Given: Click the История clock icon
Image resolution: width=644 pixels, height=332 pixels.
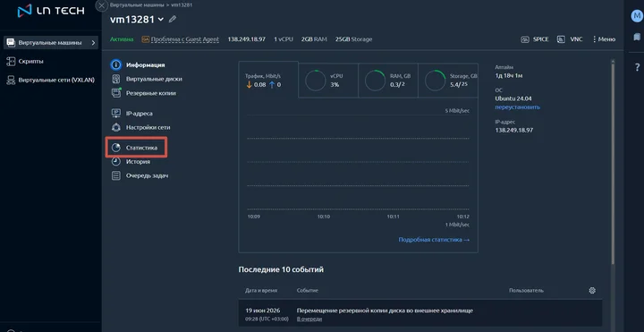Looking at the screenshot, I should coord(116,162).
